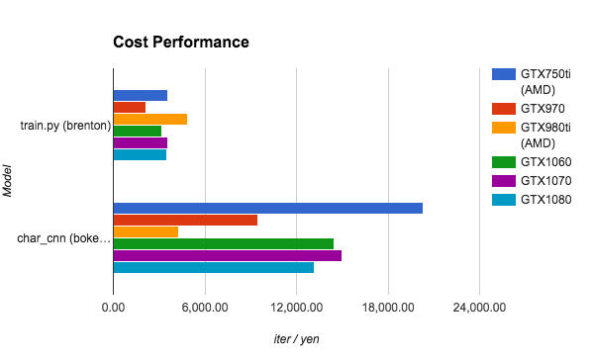Click the blue GTX750ti bar for char_cnn

268,209
